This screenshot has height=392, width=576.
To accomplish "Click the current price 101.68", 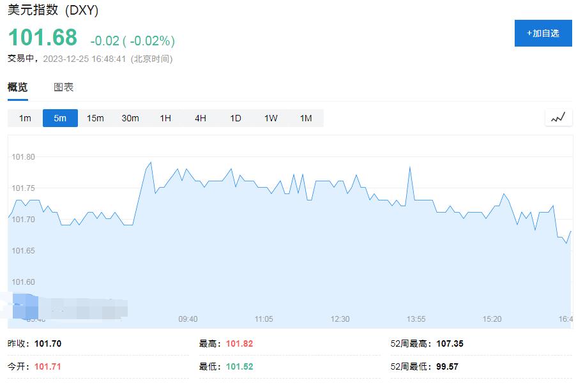I will click(x=43, y=38).
